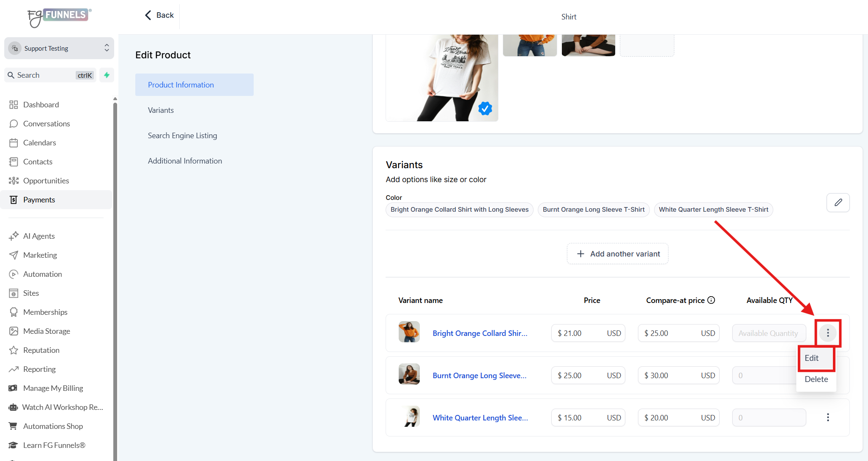Open Media Storage in sidebar

tap(47, 331)
